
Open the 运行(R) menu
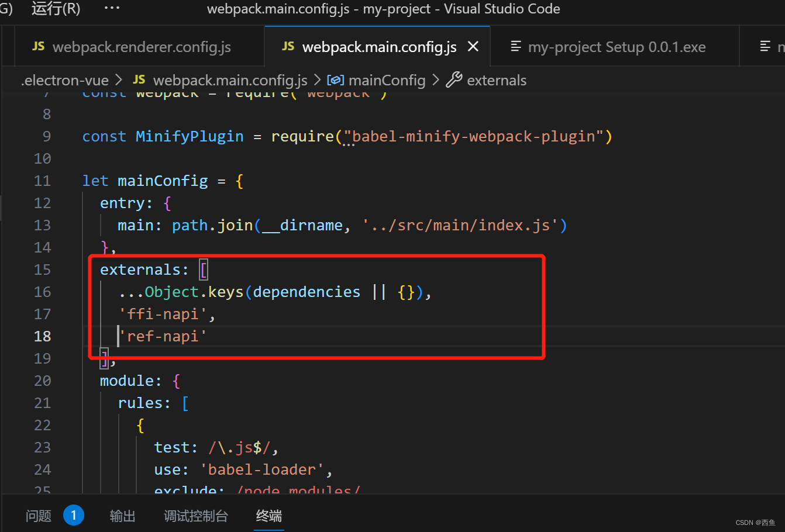click(x=55, y=8)
